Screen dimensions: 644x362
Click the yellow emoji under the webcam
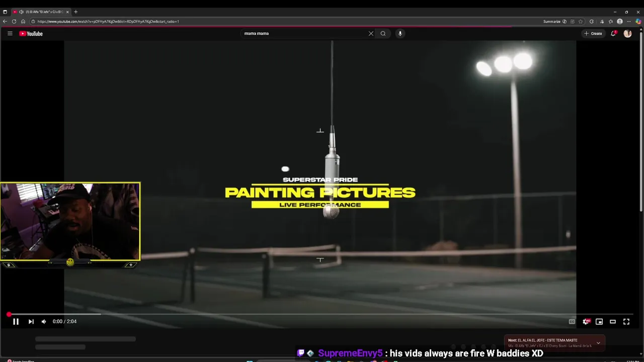click(x=70, y=262)
